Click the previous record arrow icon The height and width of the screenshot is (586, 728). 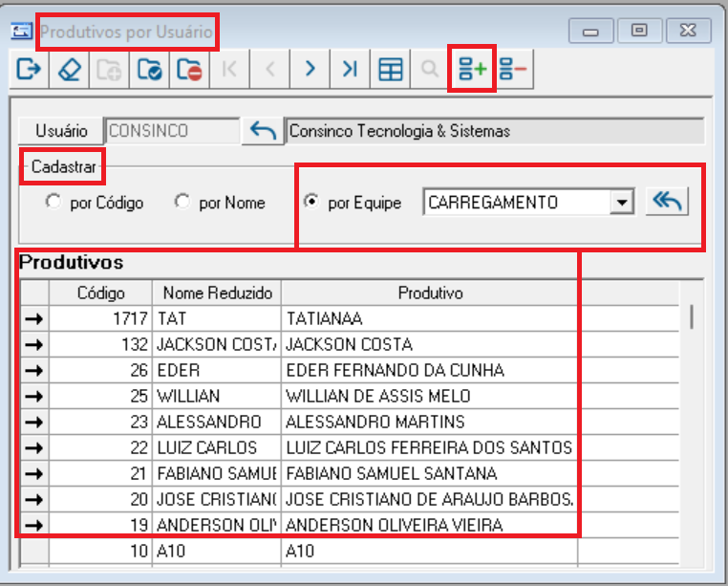click(x=269, y=70)
